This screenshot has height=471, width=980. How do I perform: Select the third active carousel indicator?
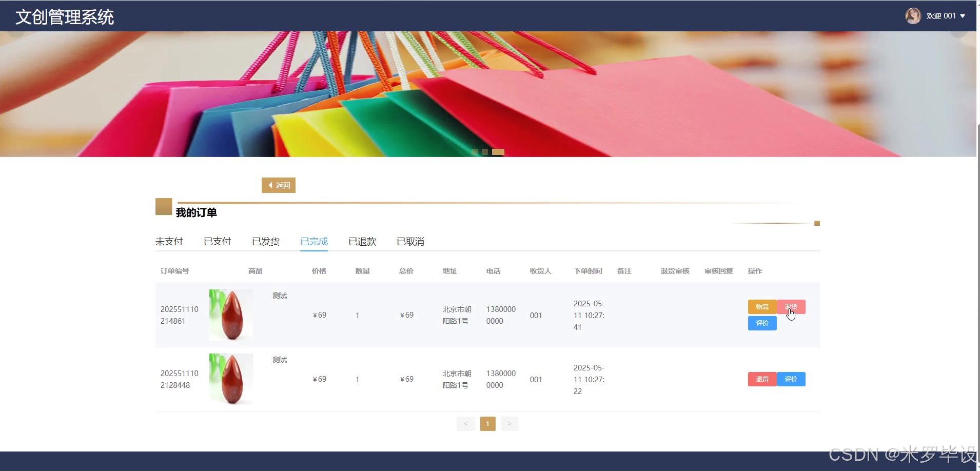(x=498, y=152)
